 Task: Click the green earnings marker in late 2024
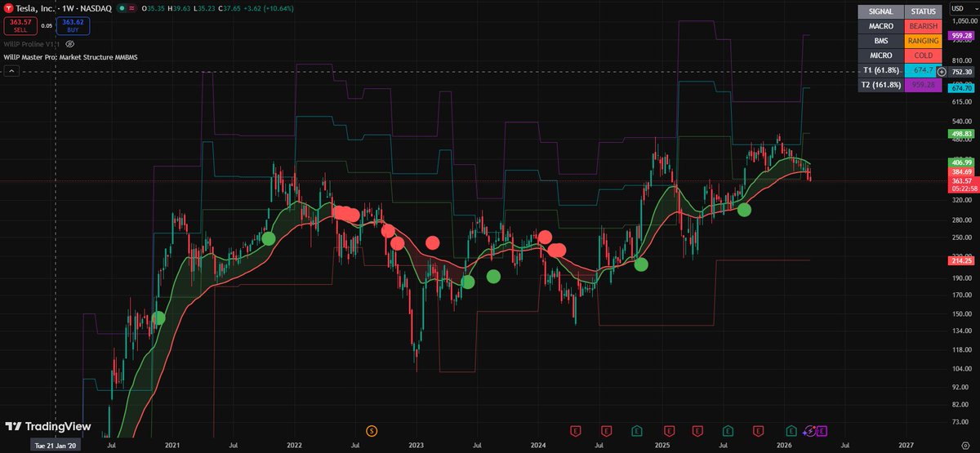click(x=637, y=430)
